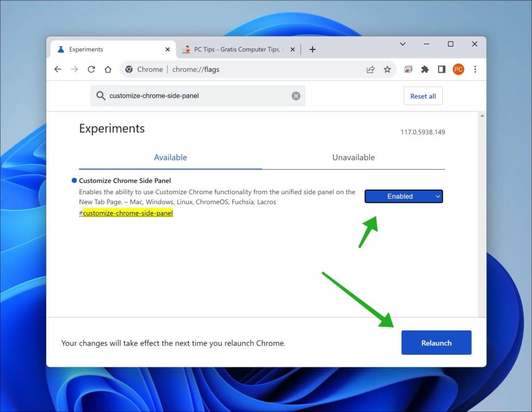The height and width of the screenshot is (412, 532).
Task: Switch to the Experiments tab
Action: coord(113,49)
